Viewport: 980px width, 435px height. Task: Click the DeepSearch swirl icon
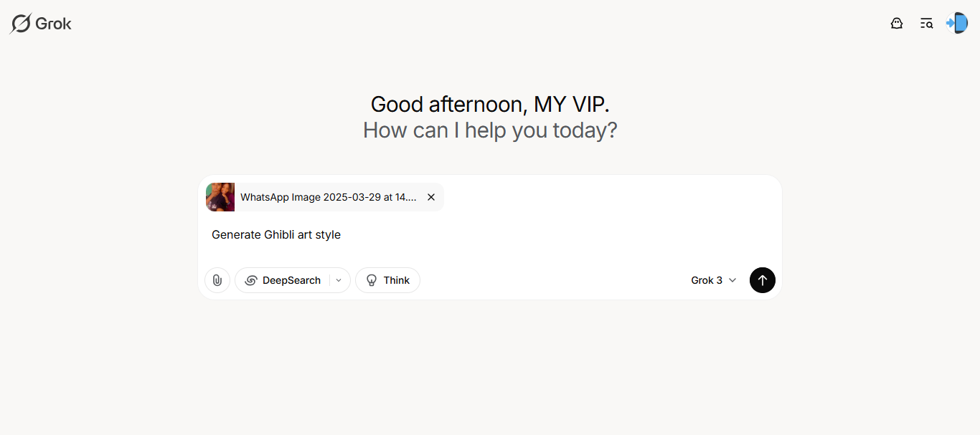coord(251,280)
